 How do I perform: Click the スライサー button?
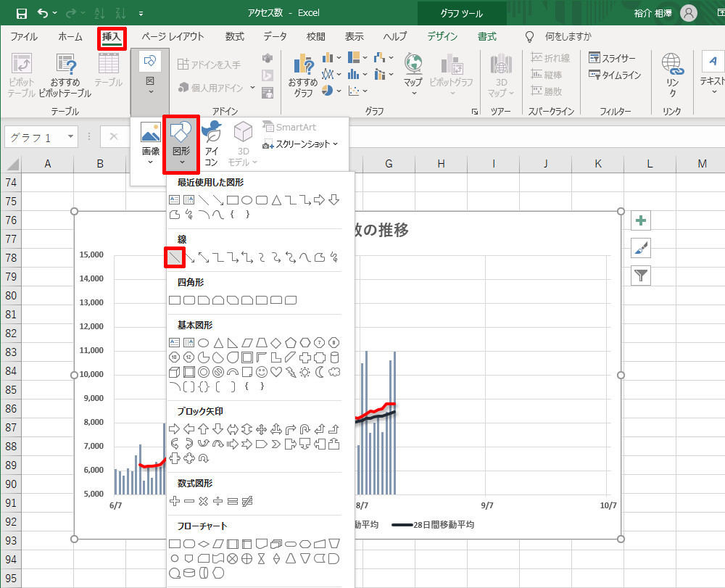click(612, 58)
